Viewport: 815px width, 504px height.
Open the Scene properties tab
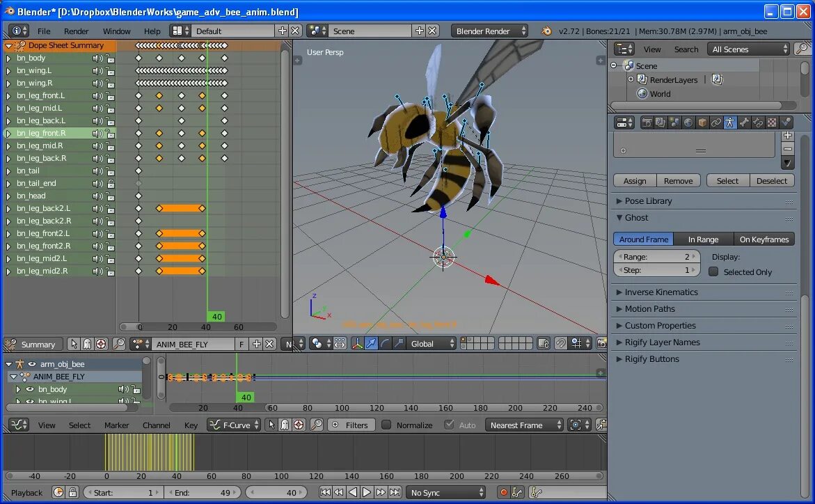click(674, 123)
